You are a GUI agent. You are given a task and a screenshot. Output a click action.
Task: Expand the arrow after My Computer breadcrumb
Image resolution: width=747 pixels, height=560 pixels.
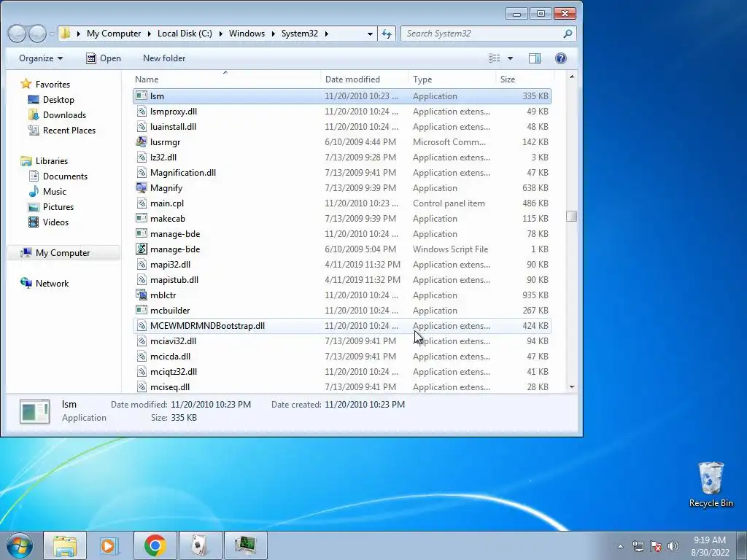pos(150,34)
